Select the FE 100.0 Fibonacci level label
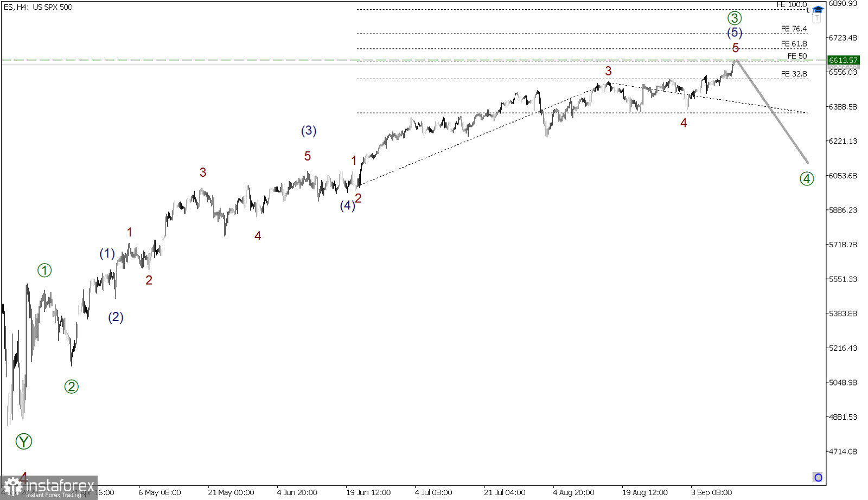The width and height of the screenshot is (868, 500). [792, 4]
